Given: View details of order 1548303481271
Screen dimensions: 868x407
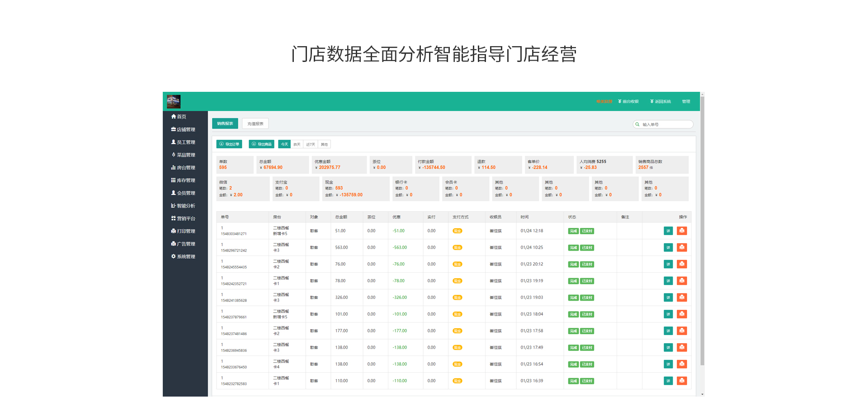Looking at the screenshot, I should coord(668,231).
